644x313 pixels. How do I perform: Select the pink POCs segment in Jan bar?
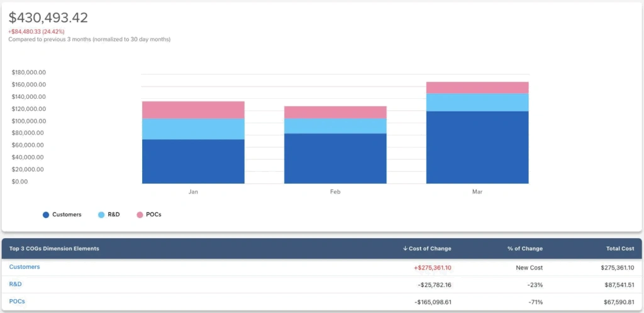pos(193,110)
